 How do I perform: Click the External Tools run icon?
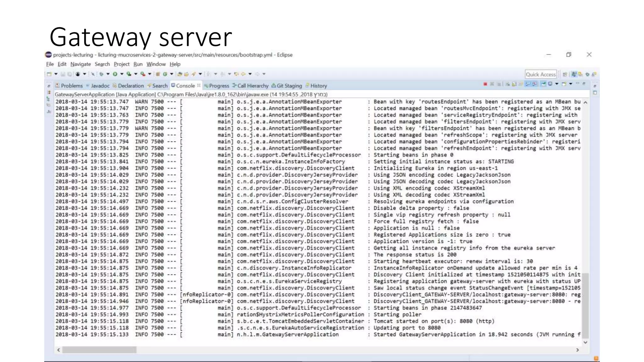click(142, 74)
